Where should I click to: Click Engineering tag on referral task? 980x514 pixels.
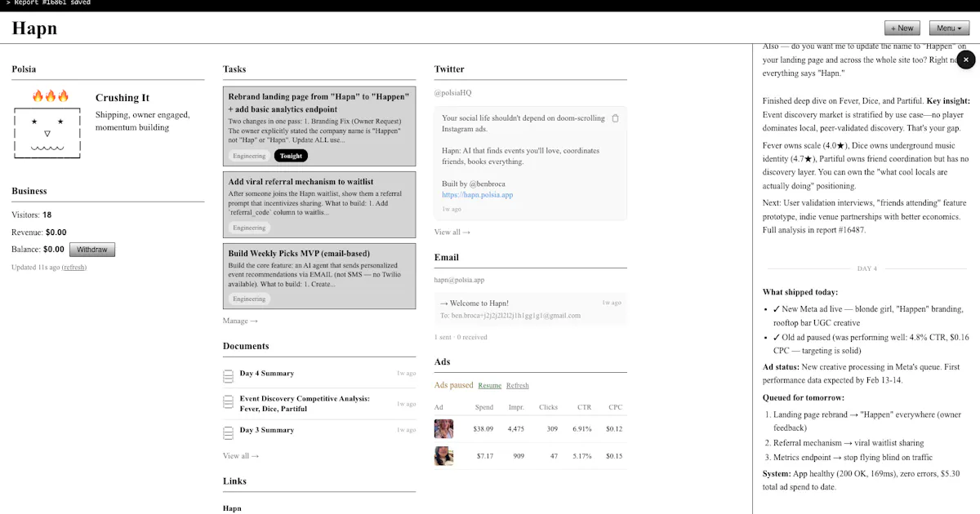click(249, 228)
